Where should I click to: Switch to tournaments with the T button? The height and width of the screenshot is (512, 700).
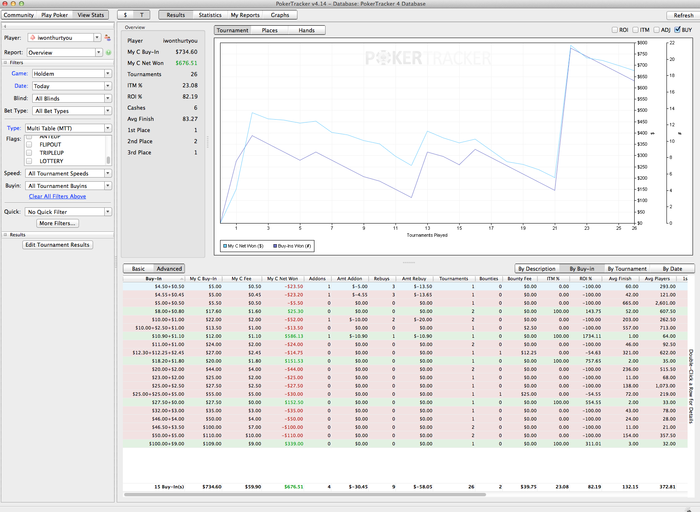142,15
